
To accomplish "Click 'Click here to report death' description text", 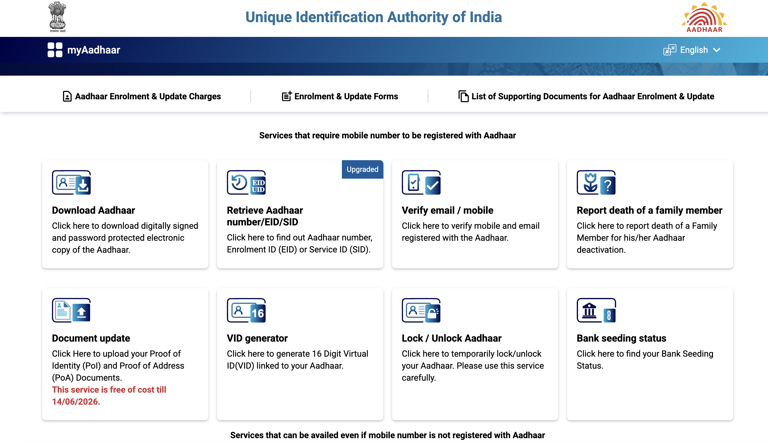I will click(x=647, y=238).
